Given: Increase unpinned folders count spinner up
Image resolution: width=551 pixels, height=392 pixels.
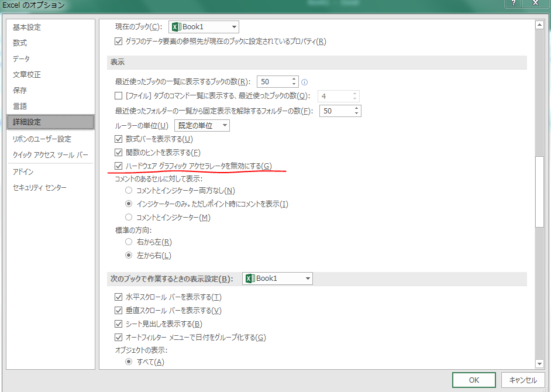Looking at the screenshot, I should pos(356,108).
